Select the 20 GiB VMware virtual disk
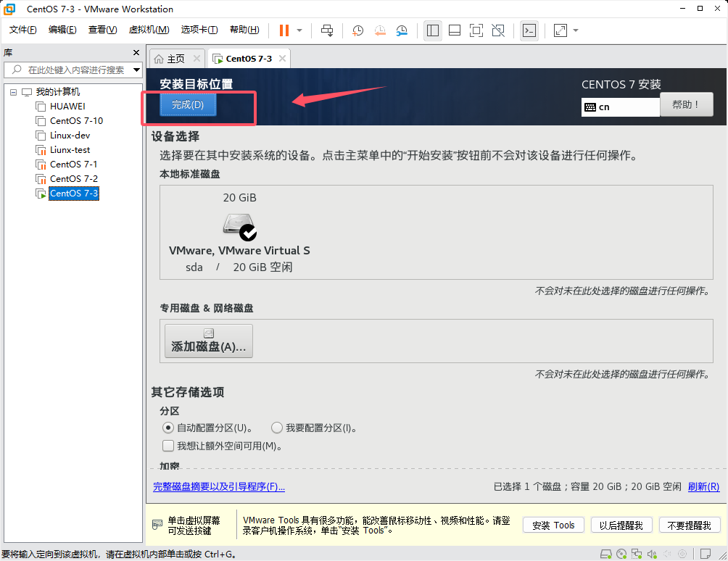Viewport: 728px width, 561px height. coord(239,232)
